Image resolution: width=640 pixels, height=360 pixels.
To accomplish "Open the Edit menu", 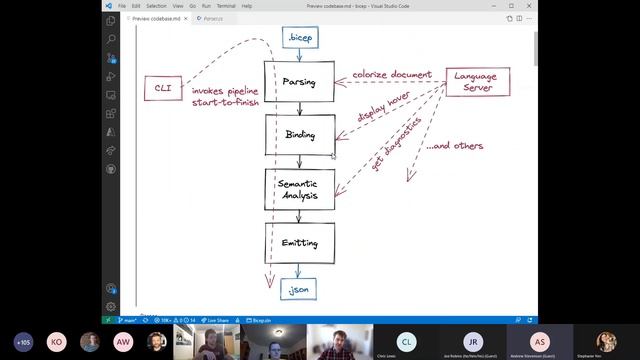I will (x=136, y=6).
